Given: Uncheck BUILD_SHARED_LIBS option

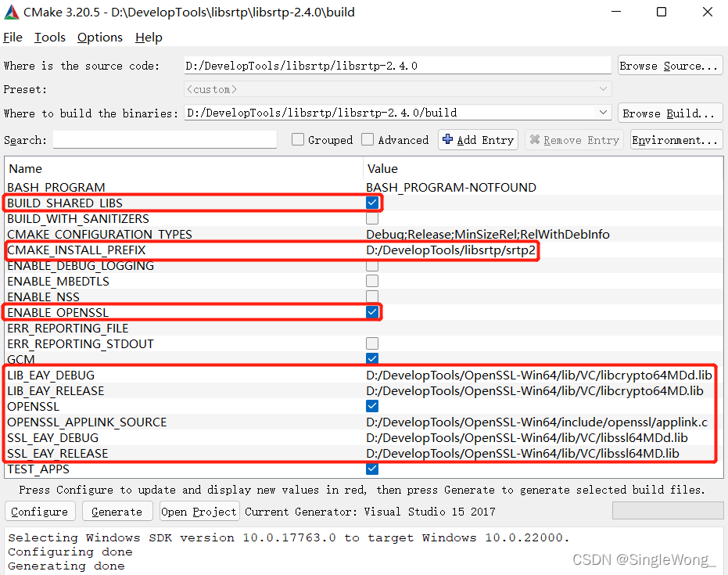Looking at the screenshot, I should tap(372, 203).
